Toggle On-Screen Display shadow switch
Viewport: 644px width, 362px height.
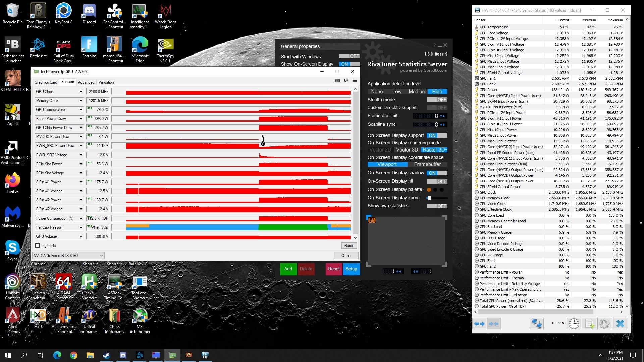[437, 173]
